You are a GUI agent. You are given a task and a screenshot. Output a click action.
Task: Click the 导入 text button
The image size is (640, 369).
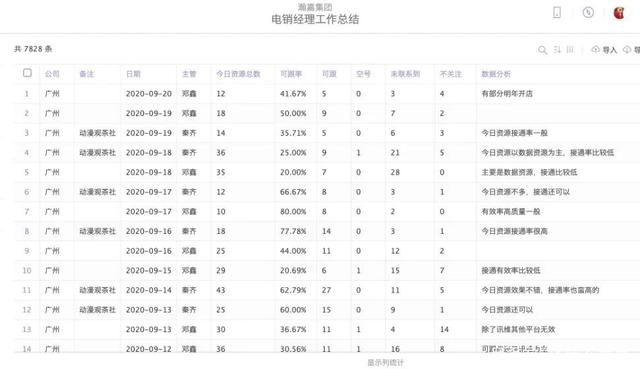tap(609, 50)
